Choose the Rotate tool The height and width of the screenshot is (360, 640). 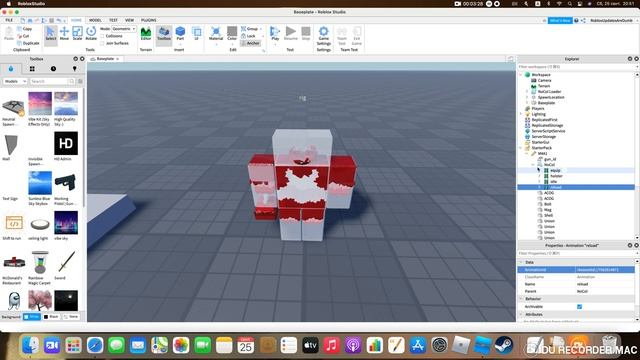point(91,33)
